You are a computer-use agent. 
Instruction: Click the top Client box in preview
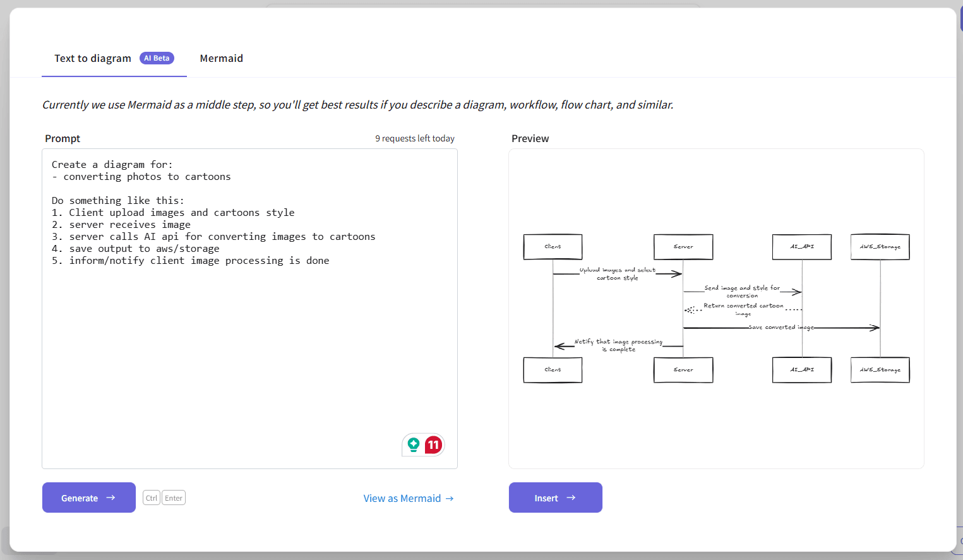(553, 247)
